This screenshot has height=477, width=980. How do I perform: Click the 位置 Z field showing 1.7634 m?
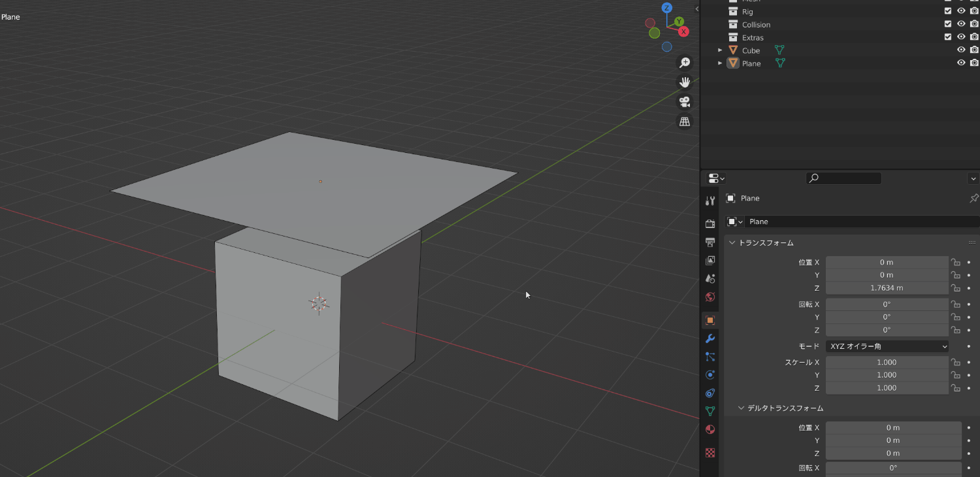[x=887, y=288]
